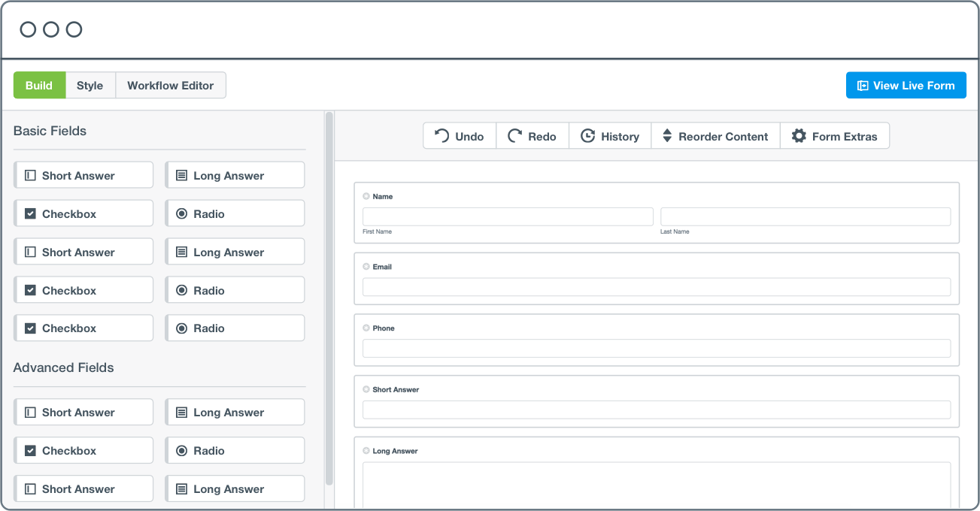The width and height of the screenshot is (980, 511).
Task: Add the first Long Answer field under Basic Fields
Action: click(x=235, y=175)
